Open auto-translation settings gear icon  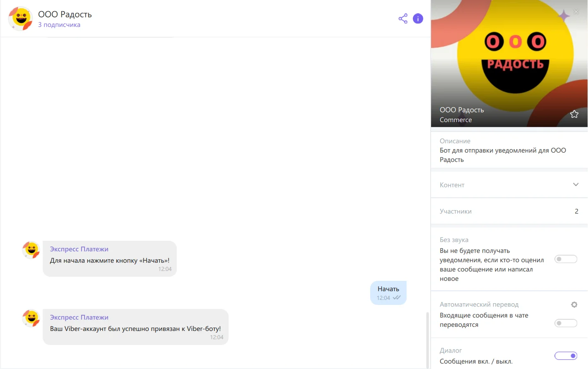pos(574,304)
